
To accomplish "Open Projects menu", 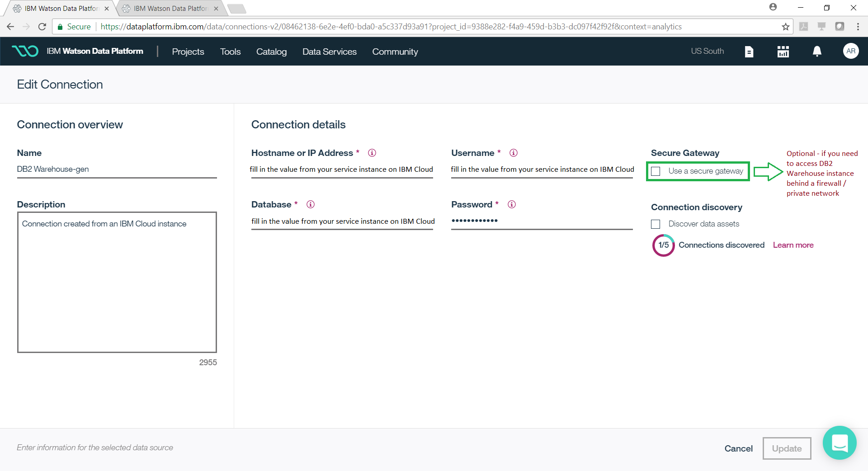I will click(x=188, y=52).
